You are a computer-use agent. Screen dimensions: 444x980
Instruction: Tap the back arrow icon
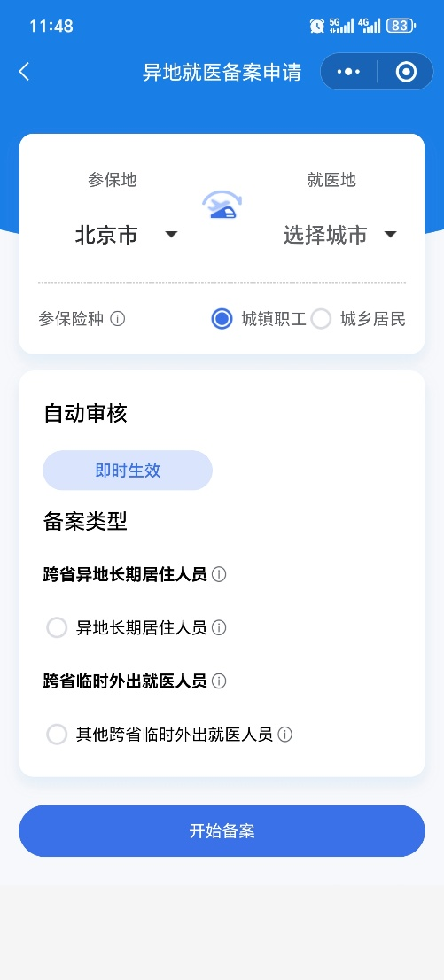coord(24,71)
